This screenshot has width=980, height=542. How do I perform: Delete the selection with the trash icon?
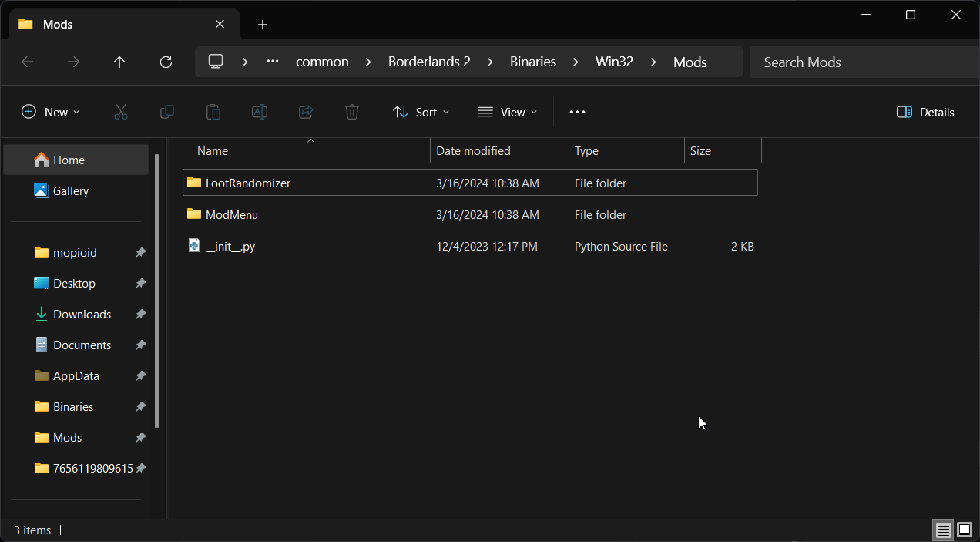[x=351, y=112]
